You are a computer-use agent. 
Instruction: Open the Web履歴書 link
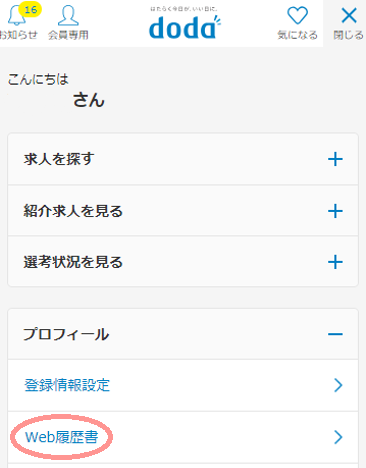[x=62, y=437]
